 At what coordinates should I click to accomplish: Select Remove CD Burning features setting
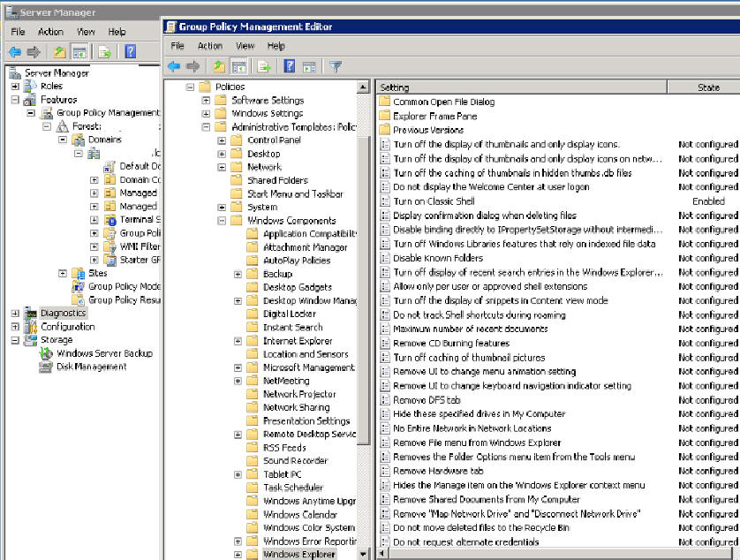[451, 344]
